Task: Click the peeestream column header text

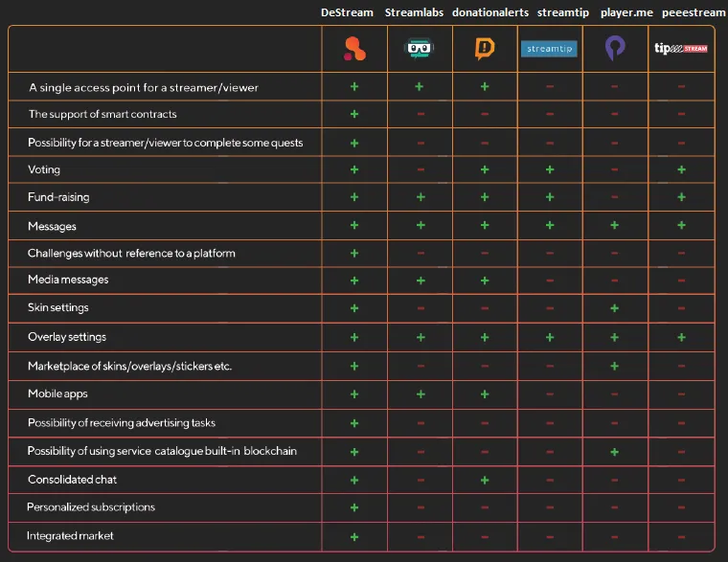Action: (x=694, y=13)
